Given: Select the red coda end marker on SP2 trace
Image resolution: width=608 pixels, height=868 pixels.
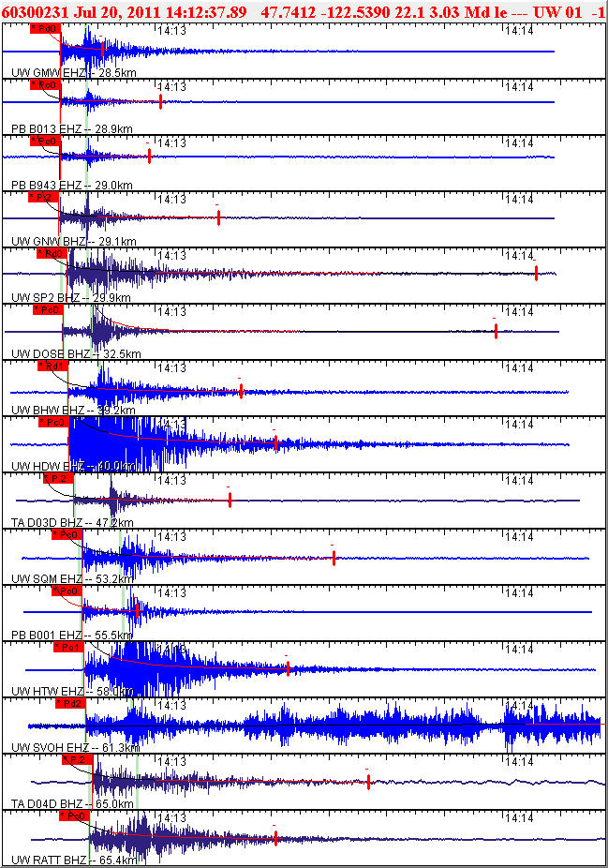Looking at the screenshot, I should click(536, 273).
